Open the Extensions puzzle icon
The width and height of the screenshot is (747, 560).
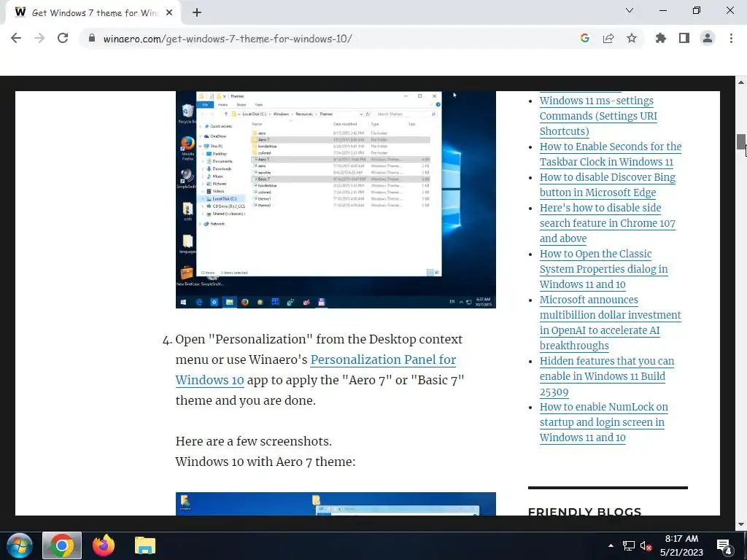(x=661, y=38)
